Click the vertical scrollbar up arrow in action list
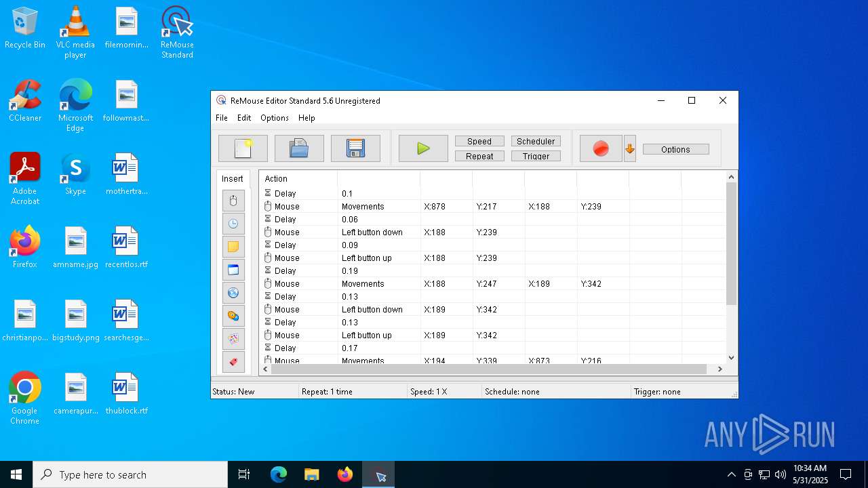Screen dimensions: 868x488 731,178
